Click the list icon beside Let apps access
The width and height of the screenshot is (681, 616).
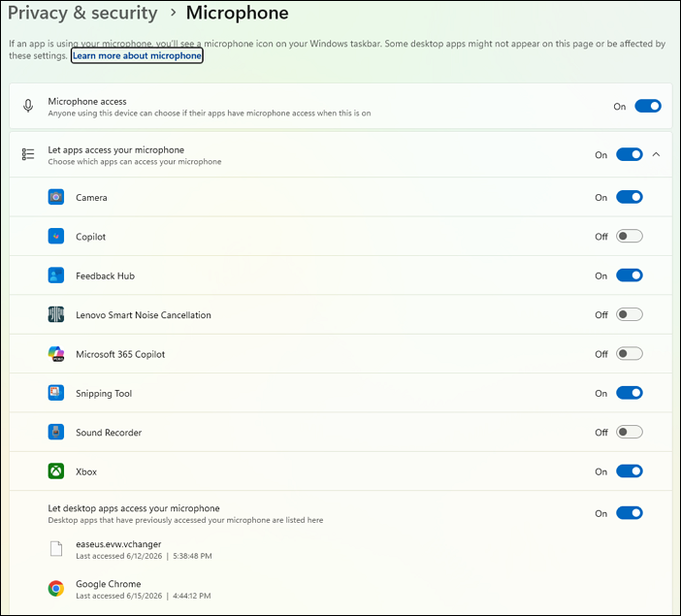(x=28, y=154)
